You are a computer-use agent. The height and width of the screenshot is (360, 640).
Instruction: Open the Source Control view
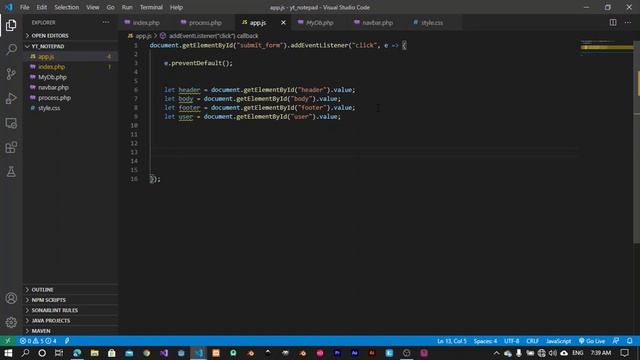point(11,74)
